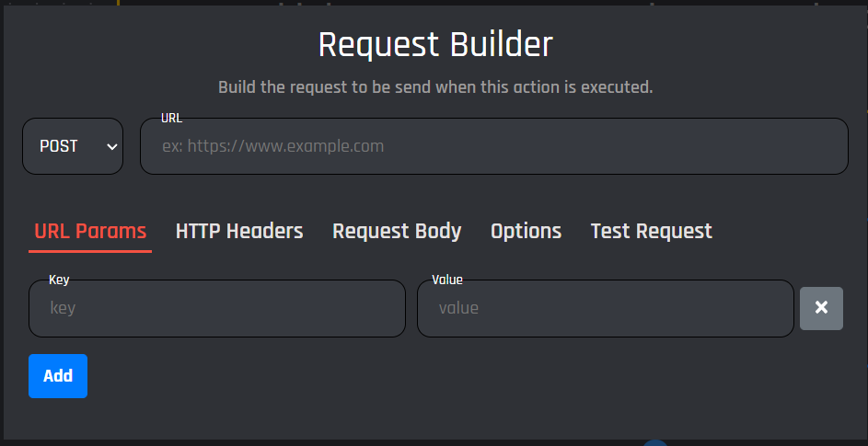Click the red underline beneath URL Params
This screenshot has height=446, width=868.
click(90, 251)
